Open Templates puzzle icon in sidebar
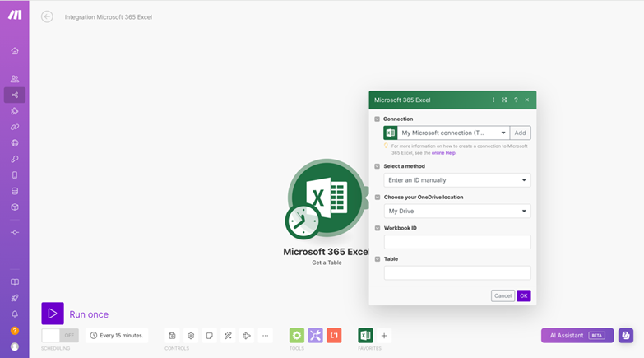This screenshot has width=644, height=358. [x=15, y=111]
